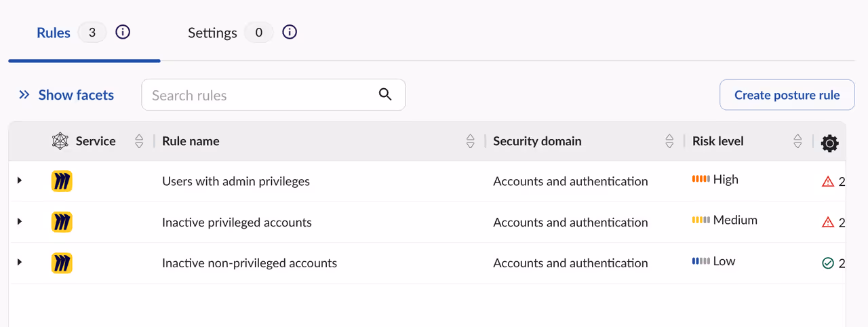Click the Create posture rule button

[x=787, y=95]
